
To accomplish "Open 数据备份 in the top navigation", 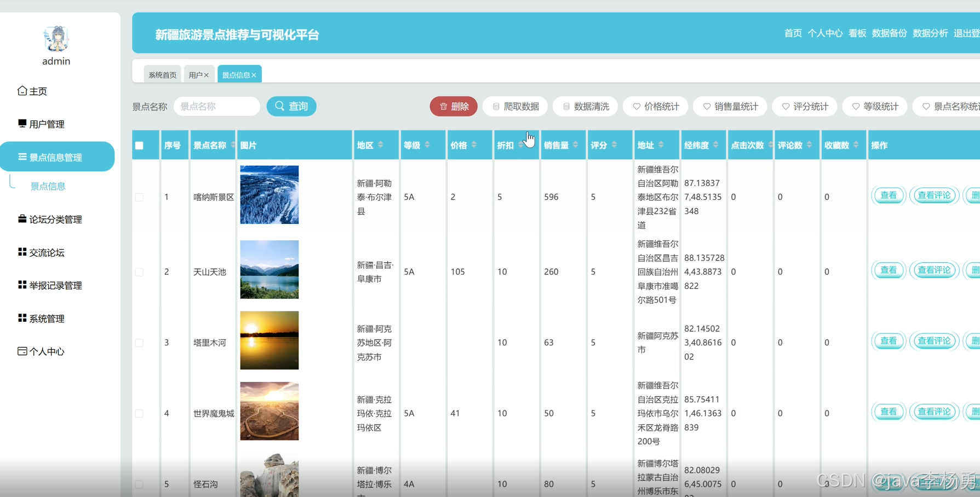I will pos(889,33).
